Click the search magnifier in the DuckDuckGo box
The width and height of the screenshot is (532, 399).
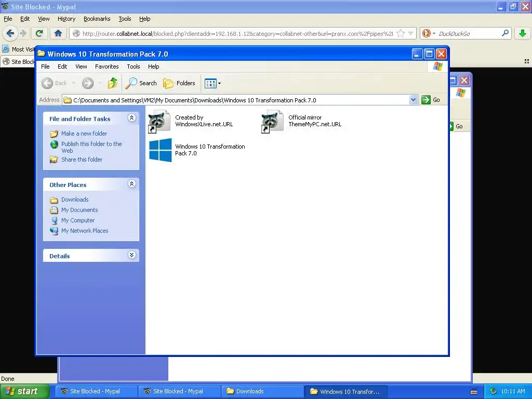tap(505, 33)
